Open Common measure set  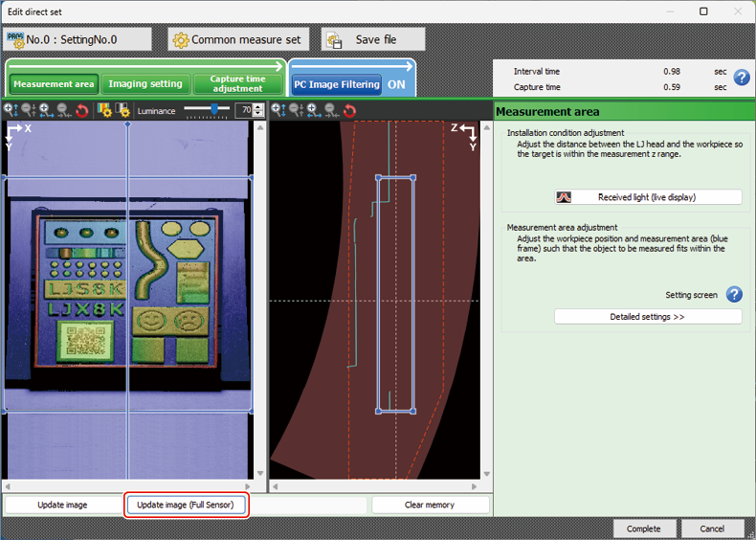(x=236, y=39)
